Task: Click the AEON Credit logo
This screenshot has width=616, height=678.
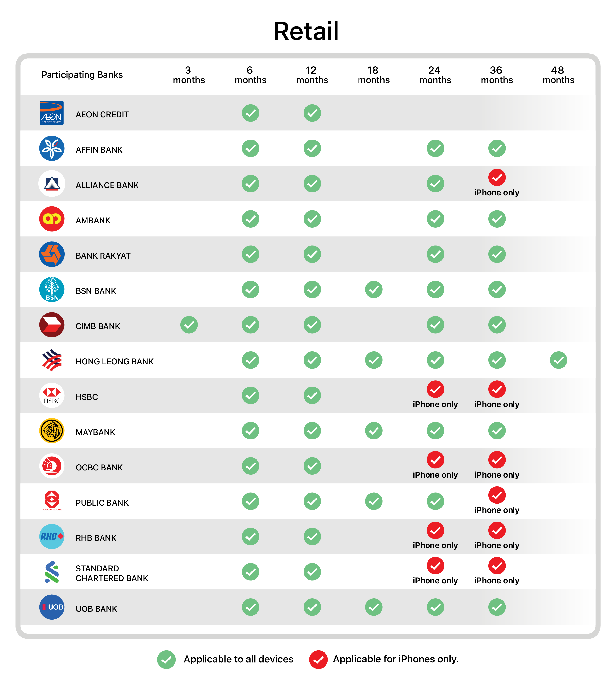Action: click(52, 113)
